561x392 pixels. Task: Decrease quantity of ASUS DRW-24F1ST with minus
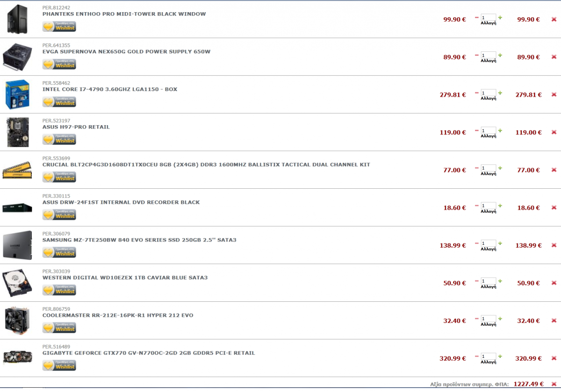click(476, 206)
